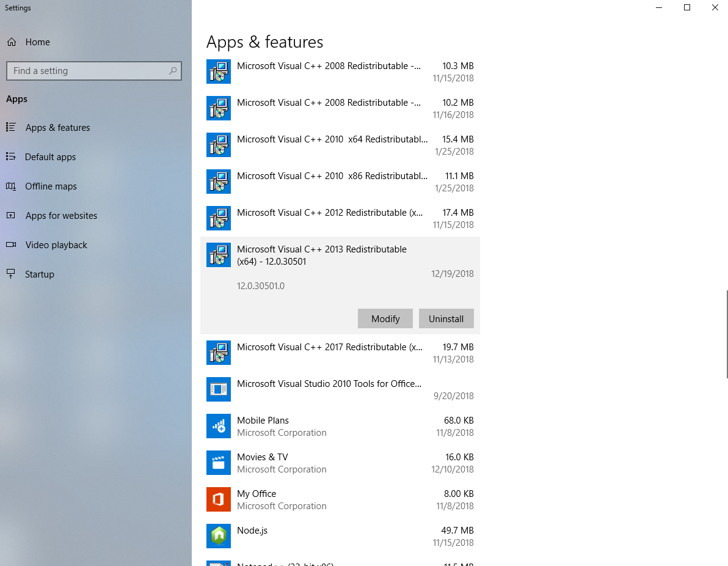
Task: Select Microsoft Visual C++ 2008 10.3 MB entry
Action: pos(340,72)
